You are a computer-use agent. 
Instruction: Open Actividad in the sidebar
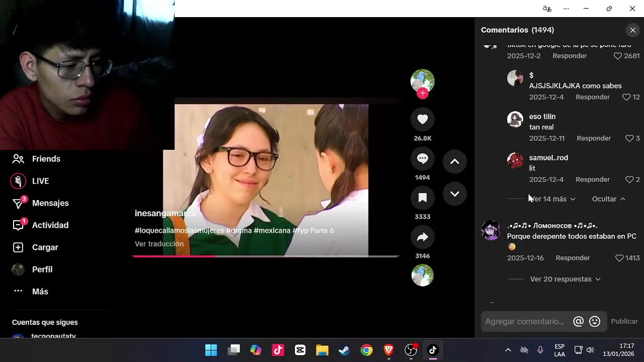point(40,225)
